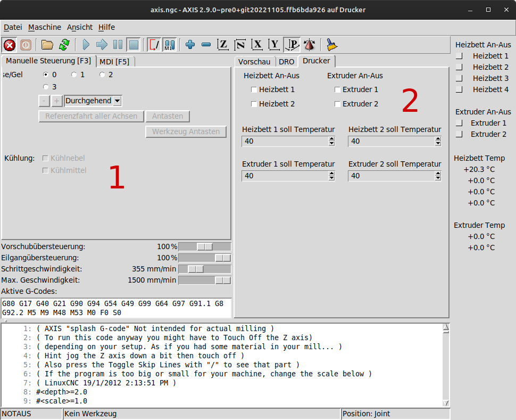Clear live plot with broom icon
Viewport: 516px width, 420px height.
[x=332, y=45]
